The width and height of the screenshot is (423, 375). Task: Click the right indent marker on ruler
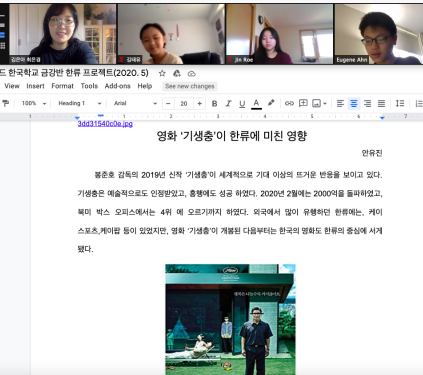coord(382,118)
